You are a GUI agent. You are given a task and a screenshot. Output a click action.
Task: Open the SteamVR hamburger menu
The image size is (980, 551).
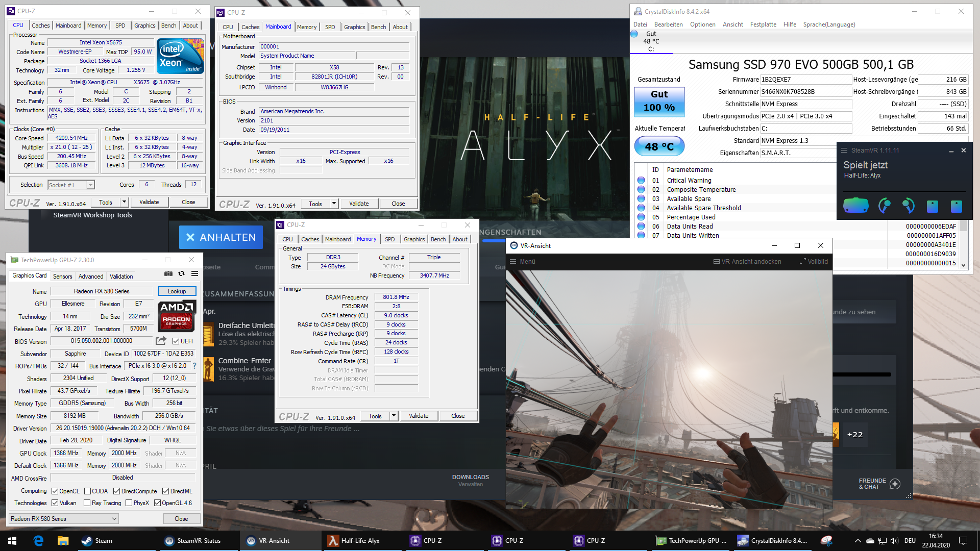[844, 151]
